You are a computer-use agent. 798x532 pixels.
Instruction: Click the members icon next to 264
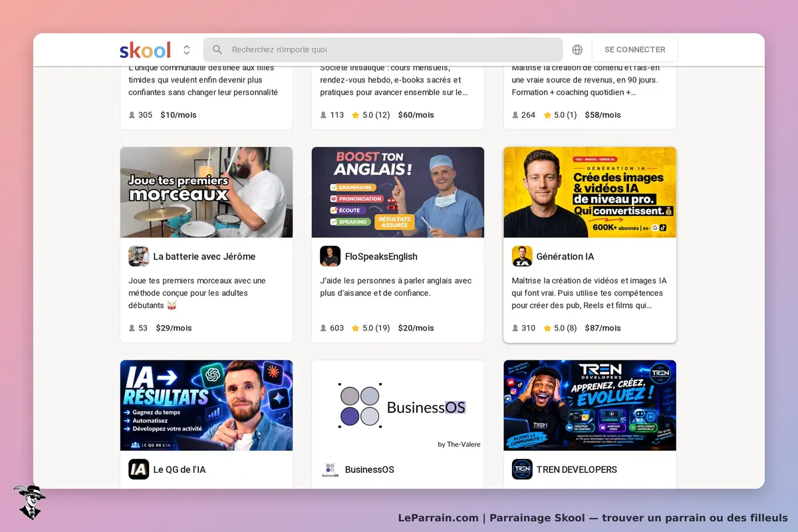(515, 115)
